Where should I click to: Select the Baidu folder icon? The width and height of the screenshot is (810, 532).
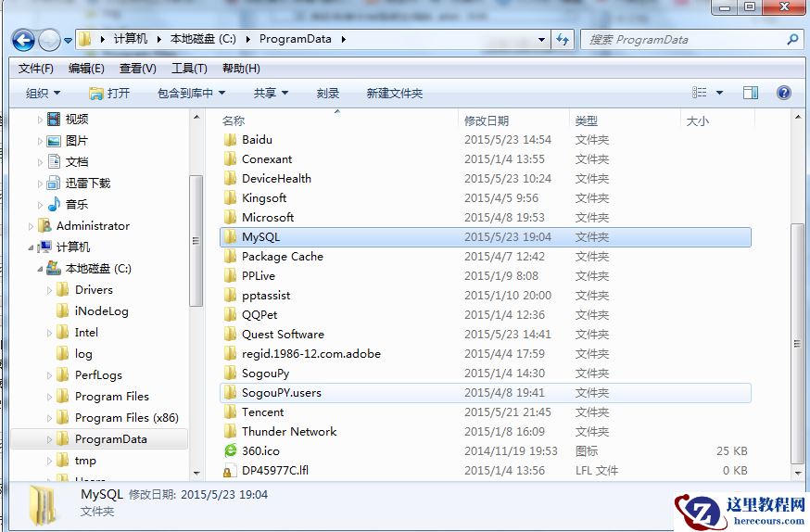tap(230, 140)
